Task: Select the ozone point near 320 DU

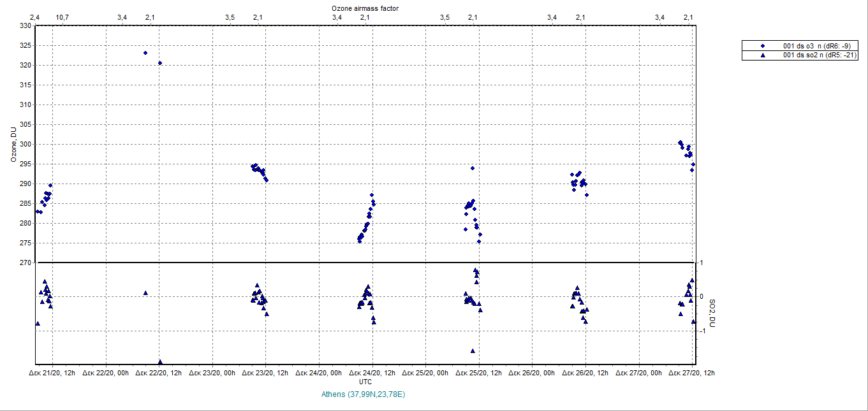Action: point(160,63)
